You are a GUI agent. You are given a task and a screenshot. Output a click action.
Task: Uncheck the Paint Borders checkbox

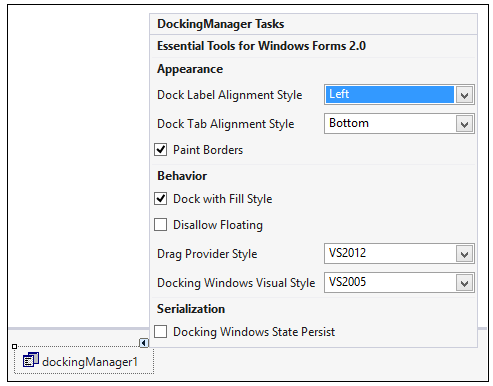161,150
